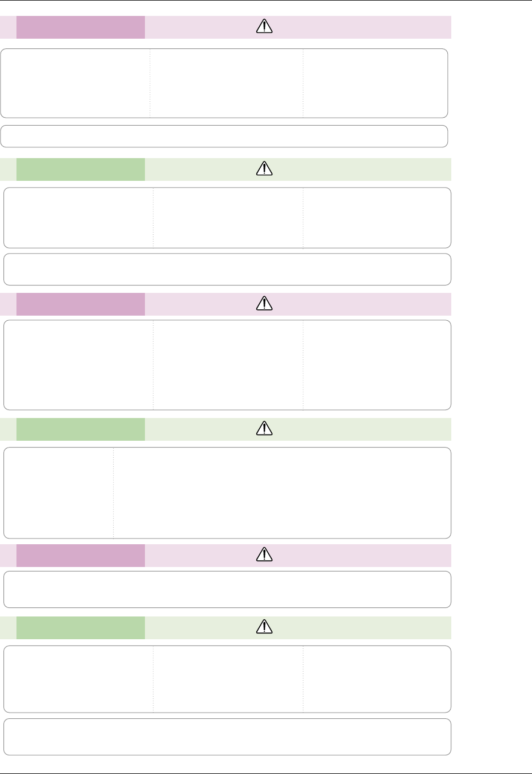532x774 pixels.
Task: Click the topmost dark pink label block
Action: 80,27
